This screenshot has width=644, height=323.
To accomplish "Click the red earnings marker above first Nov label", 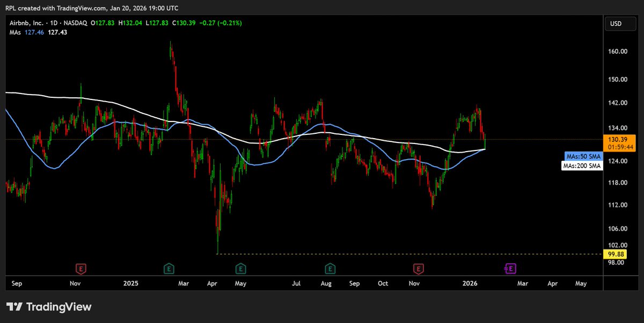I will pos(81,268).
